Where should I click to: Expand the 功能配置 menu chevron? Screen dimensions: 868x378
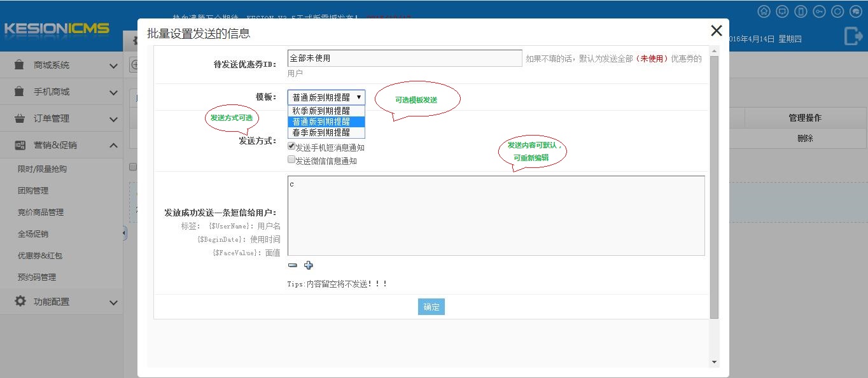point(113,302)
